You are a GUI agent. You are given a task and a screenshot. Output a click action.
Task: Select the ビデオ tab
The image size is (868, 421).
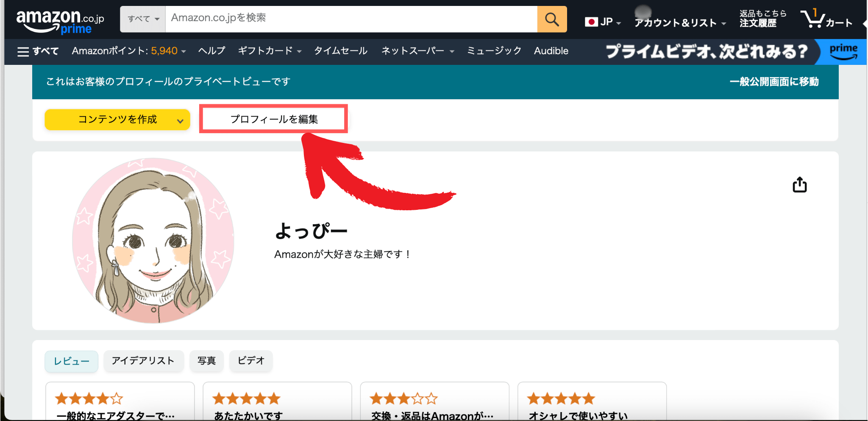click(x=251, y=361)
